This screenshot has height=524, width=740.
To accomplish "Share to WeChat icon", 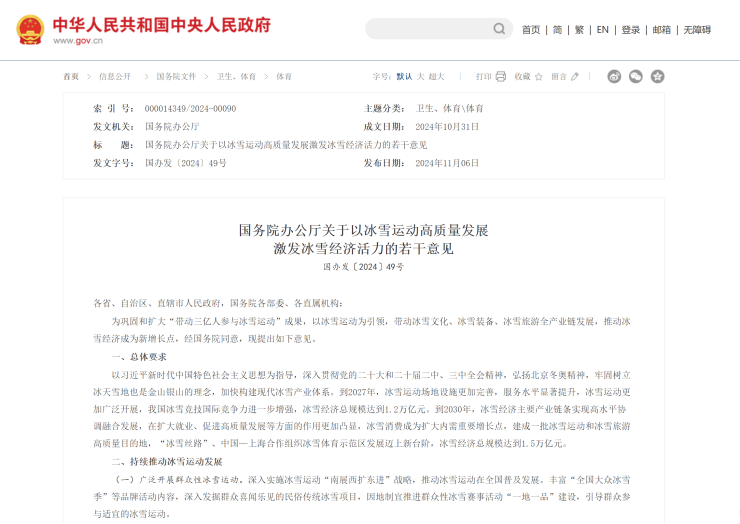I will pos(636,76).
